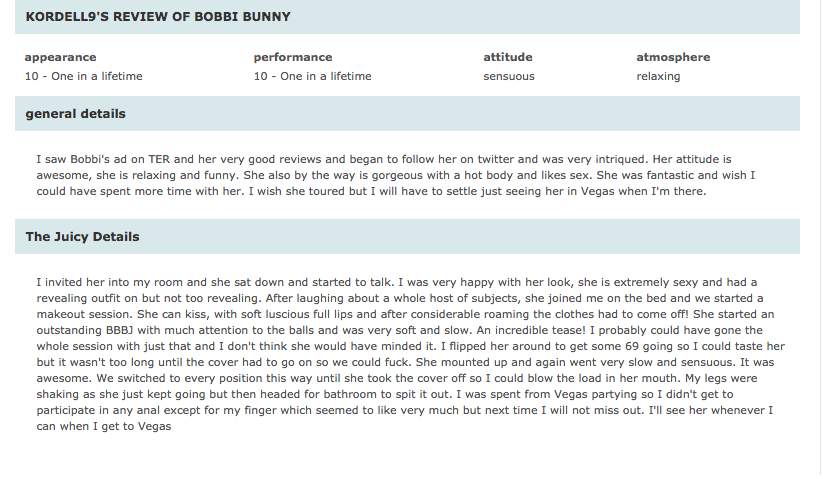
Task: Click the 'relaxing' atmosphere value
Action: [658, 77]
